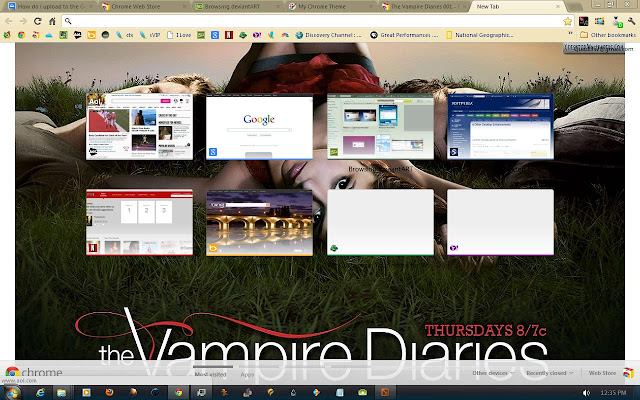
Task: Reload the page with the refresh icon
Action: (38, 21)
